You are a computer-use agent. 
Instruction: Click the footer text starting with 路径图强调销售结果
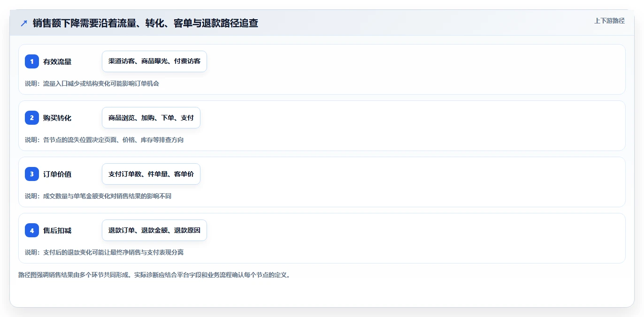[x=155, y=275]
